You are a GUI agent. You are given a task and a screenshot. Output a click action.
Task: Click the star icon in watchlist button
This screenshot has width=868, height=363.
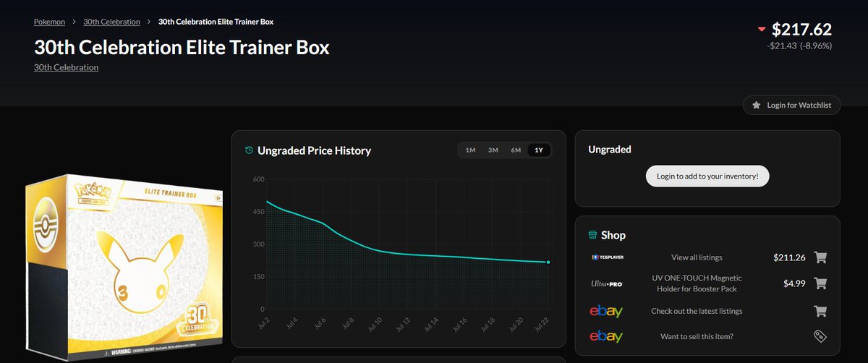[757, 106]
